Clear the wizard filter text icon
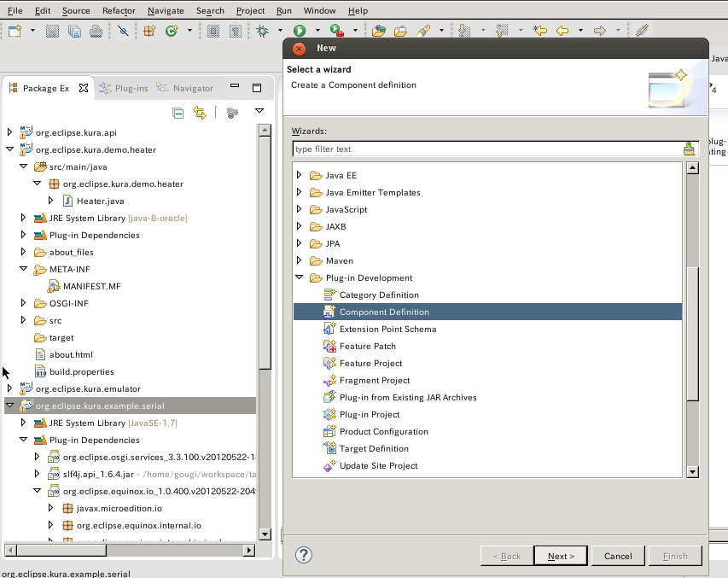Viewport: 728px width, 578px height. click(x=689, y=149)
